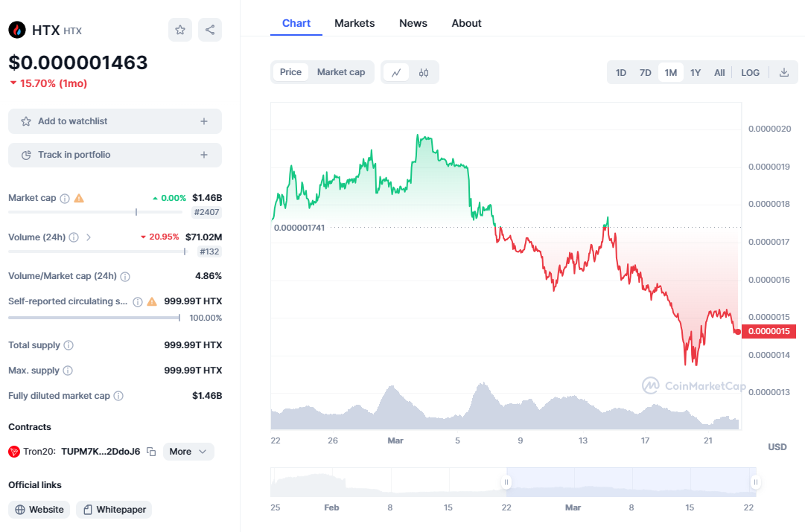Image resolution: width=805 pixels, height=532 pixels.
Task: Copy the Tron20 contract address
Action: pyautogui.click(x=151, y=452)
